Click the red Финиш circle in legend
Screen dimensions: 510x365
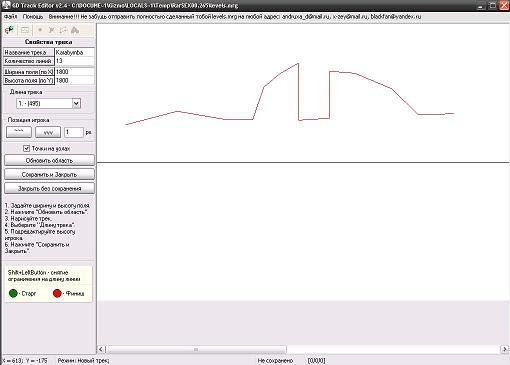point(57,293)
